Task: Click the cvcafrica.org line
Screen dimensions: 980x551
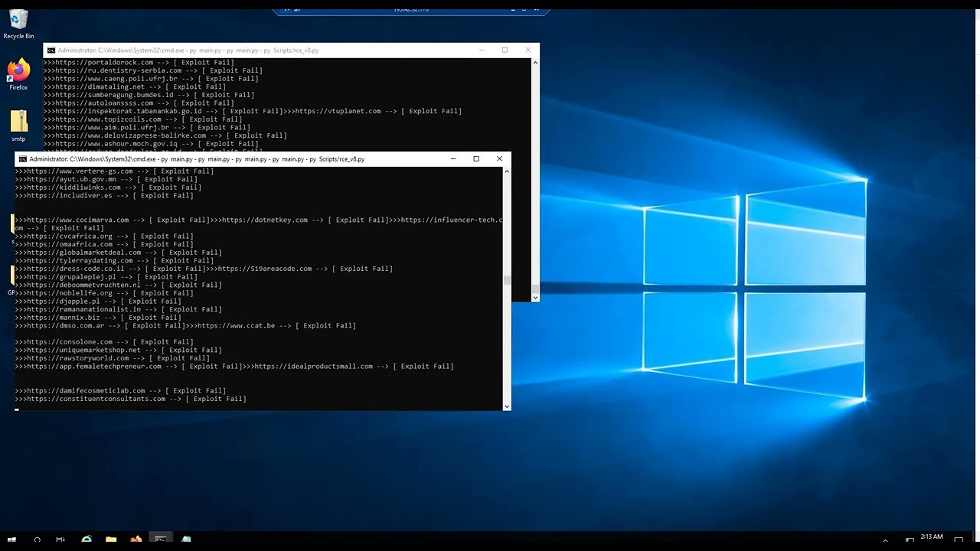Action: [104, 236]
